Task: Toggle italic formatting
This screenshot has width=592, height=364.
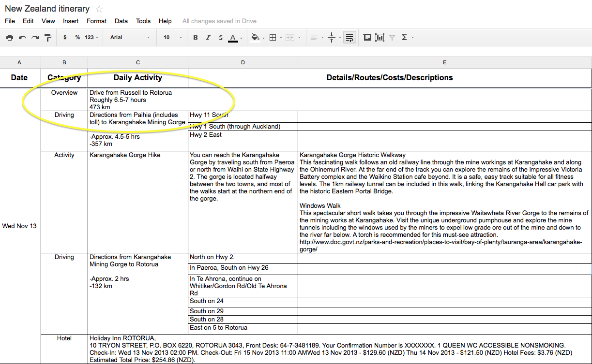Action: click(208, 37)
